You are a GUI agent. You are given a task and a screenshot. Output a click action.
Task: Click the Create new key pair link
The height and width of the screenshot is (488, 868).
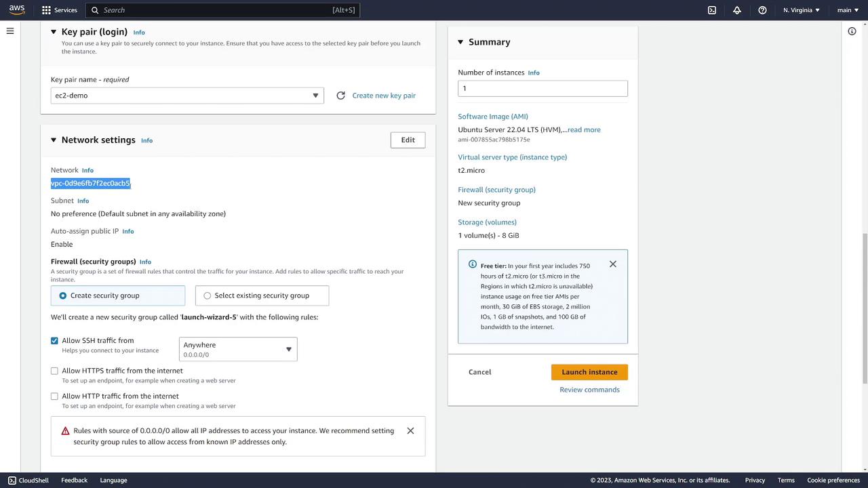coord(384,96)
